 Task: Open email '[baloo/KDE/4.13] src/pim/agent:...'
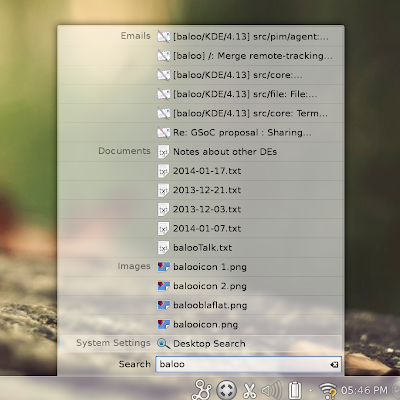click(201, 37)
